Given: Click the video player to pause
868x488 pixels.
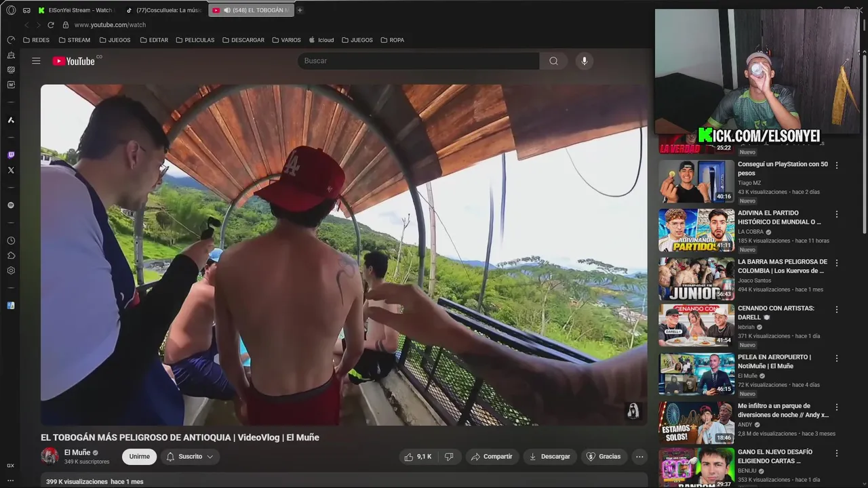Looking at the screenshot, I should (344, 255).
